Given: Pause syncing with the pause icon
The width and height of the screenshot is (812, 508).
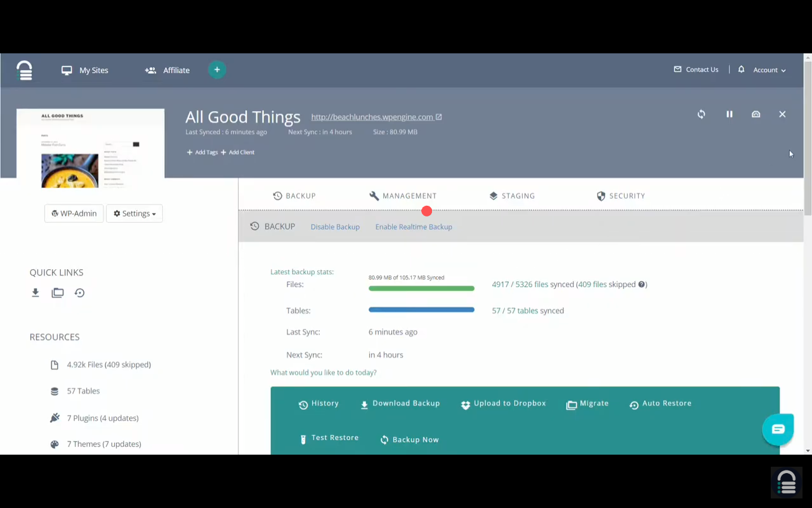Looking at the screenshot, I should point(729,114).
